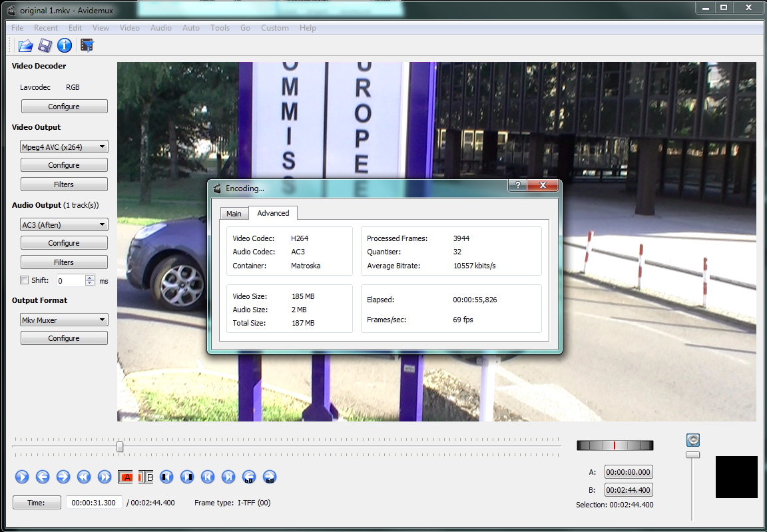Image resolution: width=767 pixels, height=532 pixels.
Task: Click the Avidemux title bar app icon
Action: coord(11,10)
